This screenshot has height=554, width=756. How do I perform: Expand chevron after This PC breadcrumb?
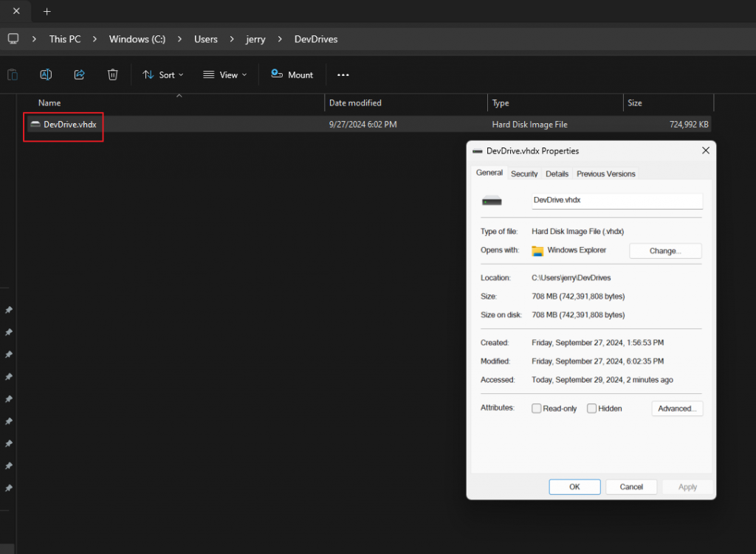(94, 39)
